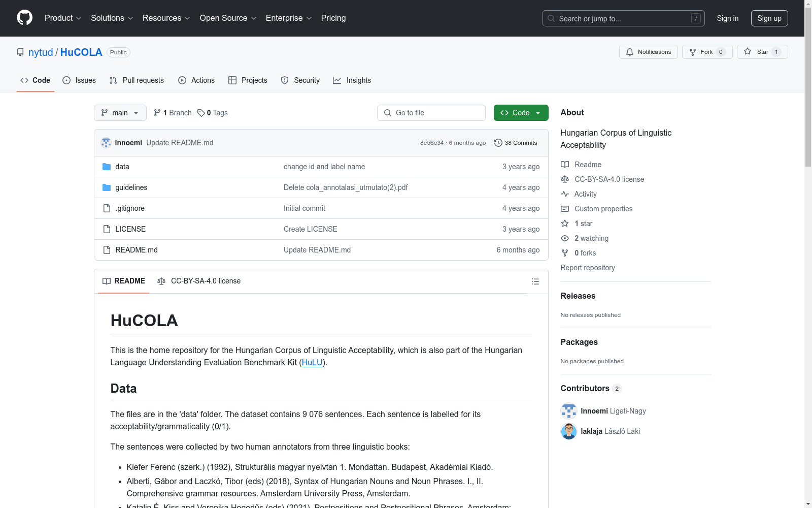Image resolution: width=812 pixels, height=508 pixels.
Task: Click the tag icon next to Tags
Action: click(201, 113)
